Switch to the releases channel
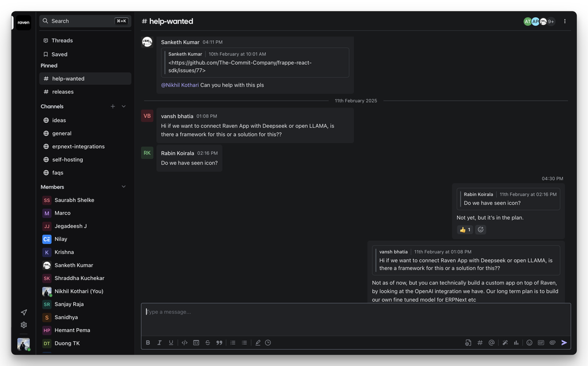The image size is (588, 366). click(x=63, y=91)
